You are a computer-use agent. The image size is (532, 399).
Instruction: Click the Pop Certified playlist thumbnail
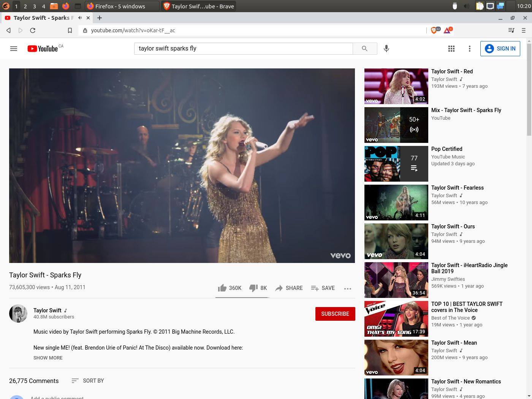[396, 164]
